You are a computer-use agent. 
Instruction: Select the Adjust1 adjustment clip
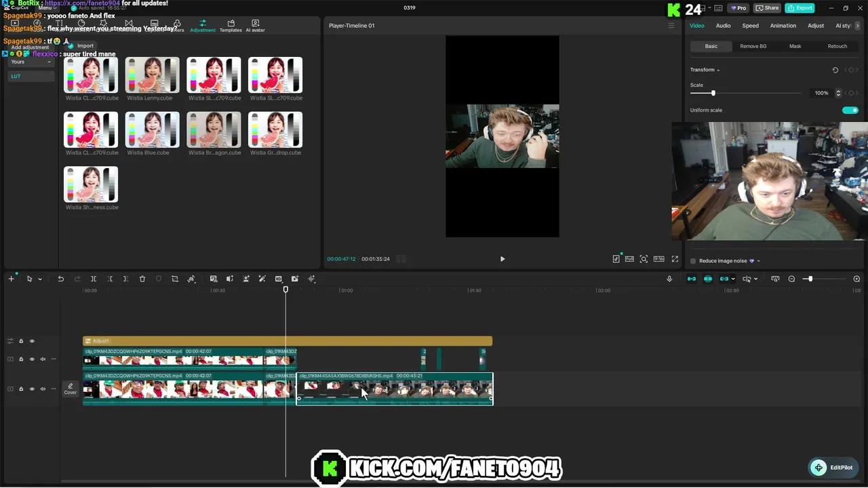click(288, 341)
